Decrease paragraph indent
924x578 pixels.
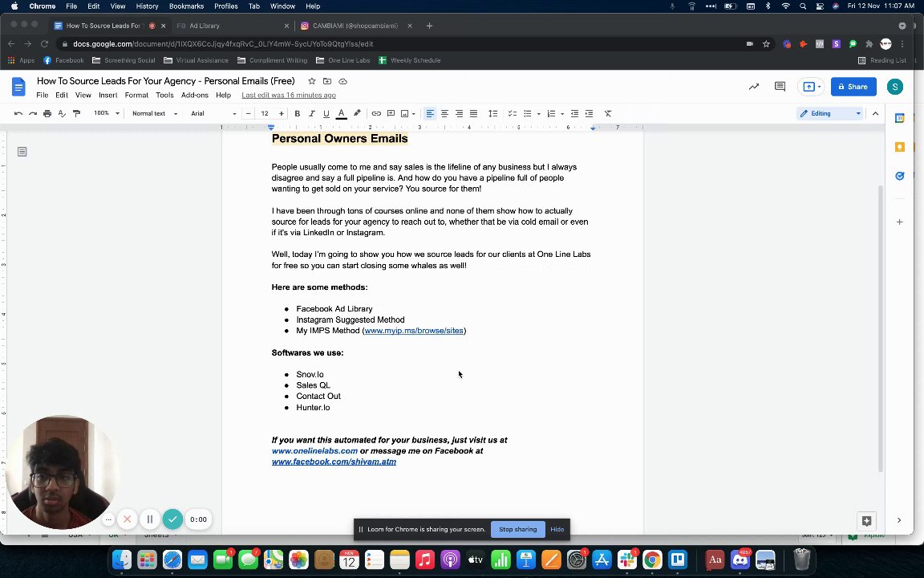pos(574,113)
